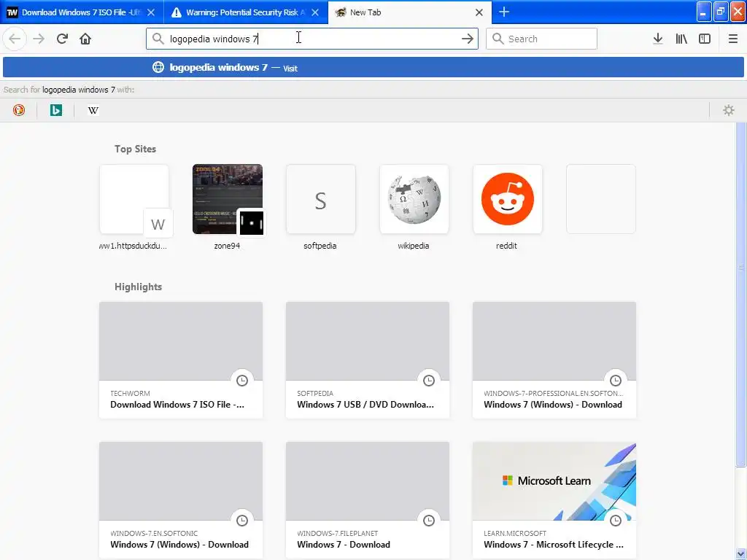This screenshot has height=560, width=747.
Task: Click the history clock on Microsoft Learn card
Action: coord(616,521)
